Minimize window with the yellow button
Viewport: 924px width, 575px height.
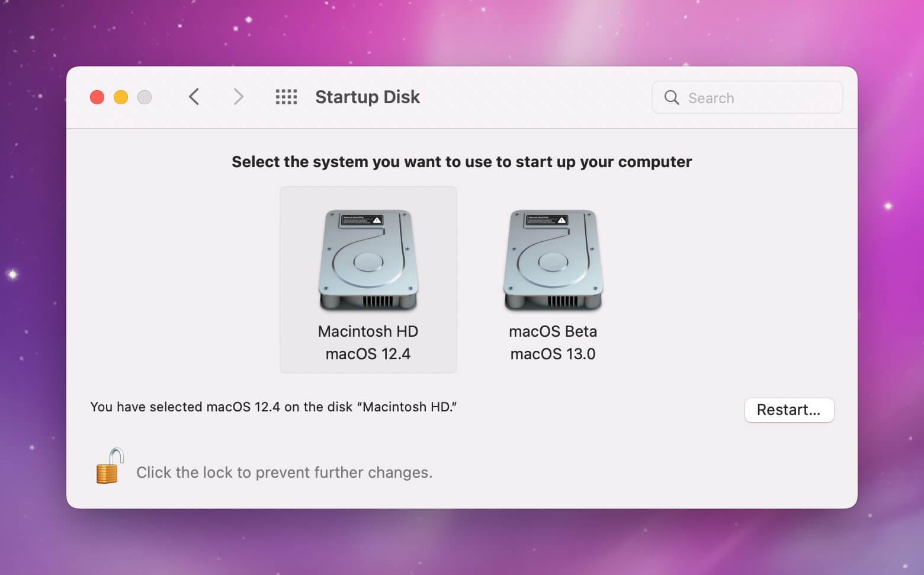[x=121, y=97]
